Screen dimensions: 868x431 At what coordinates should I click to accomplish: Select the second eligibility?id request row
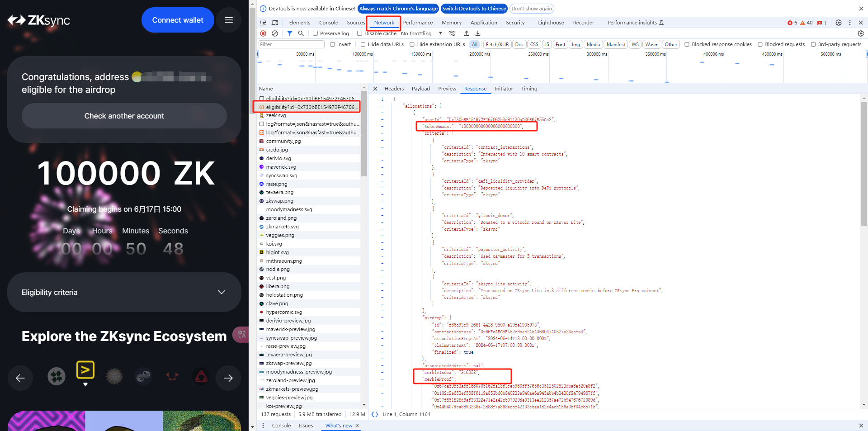pos(310,107)
